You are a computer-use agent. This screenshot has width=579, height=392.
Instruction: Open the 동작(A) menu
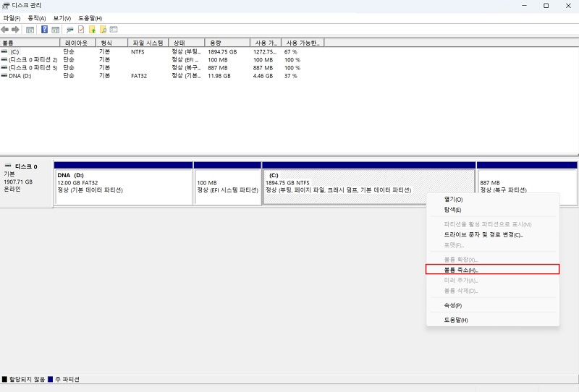click(37, 18)
